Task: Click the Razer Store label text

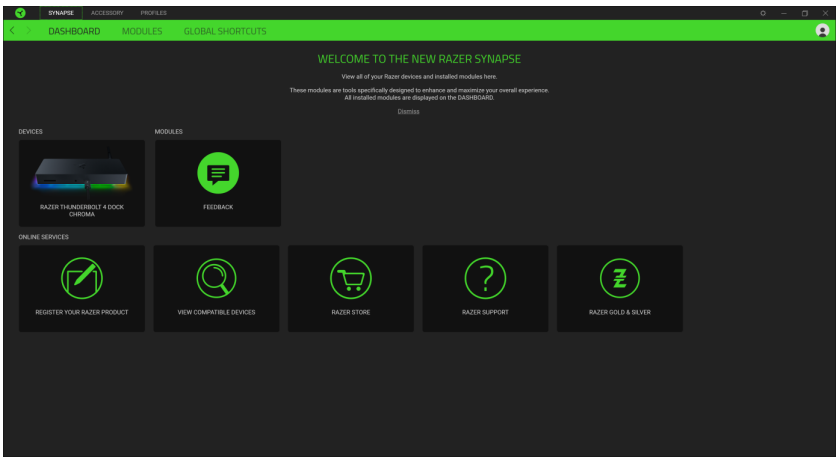Action: click(350, 312)
